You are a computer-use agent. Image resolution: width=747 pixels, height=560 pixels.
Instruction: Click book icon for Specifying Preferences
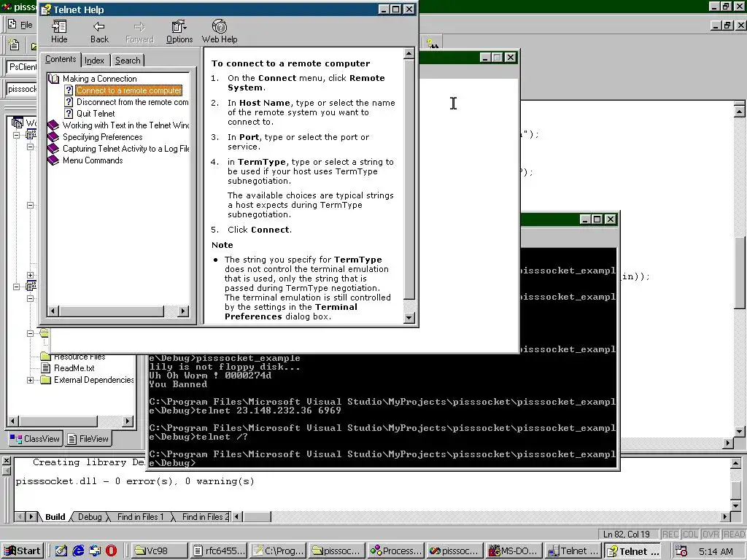point(54,137)
